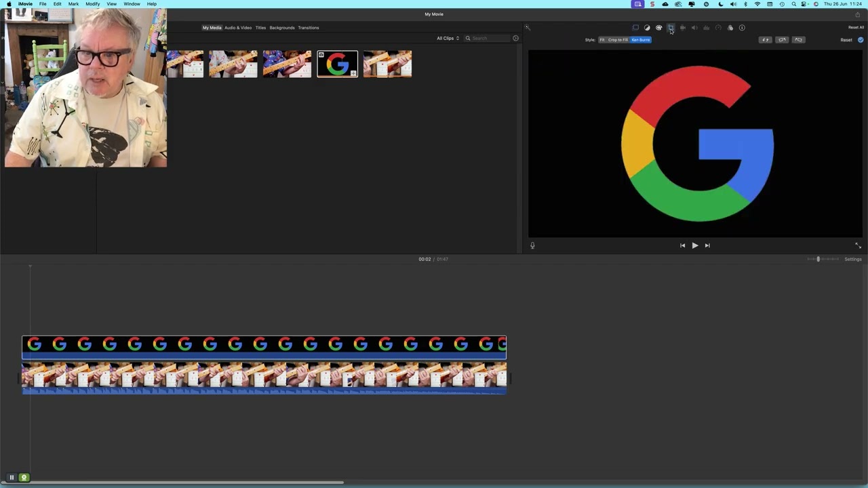Screen dimensions: 868x488
Task: Open the Mark menu
Action: (73, 4)
